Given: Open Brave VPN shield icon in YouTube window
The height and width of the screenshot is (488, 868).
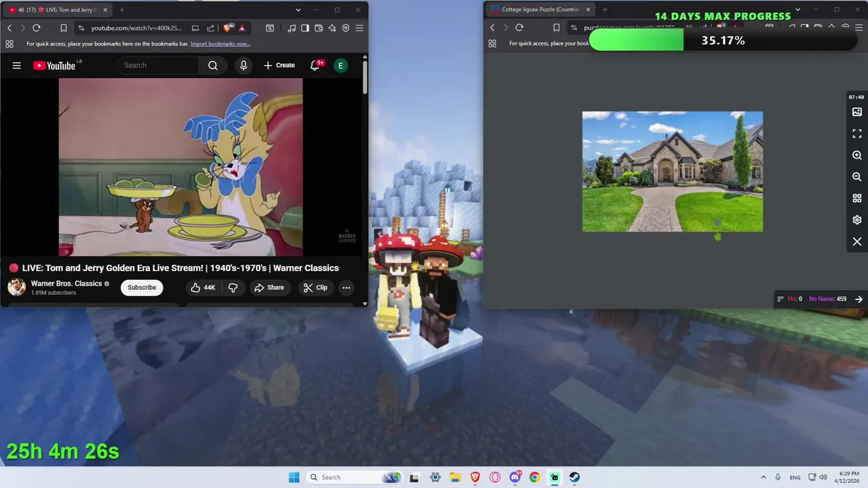Looking at the screenshot, I should point(346,28).
